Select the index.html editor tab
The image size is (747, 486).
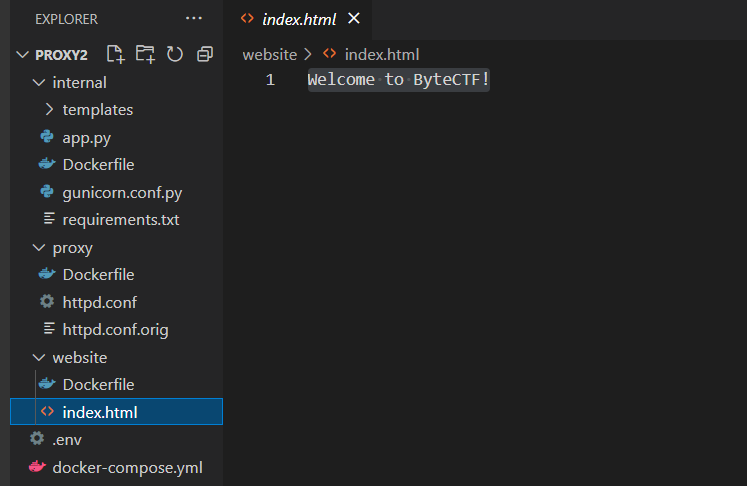pyautogui.click(x=297, y=19)
